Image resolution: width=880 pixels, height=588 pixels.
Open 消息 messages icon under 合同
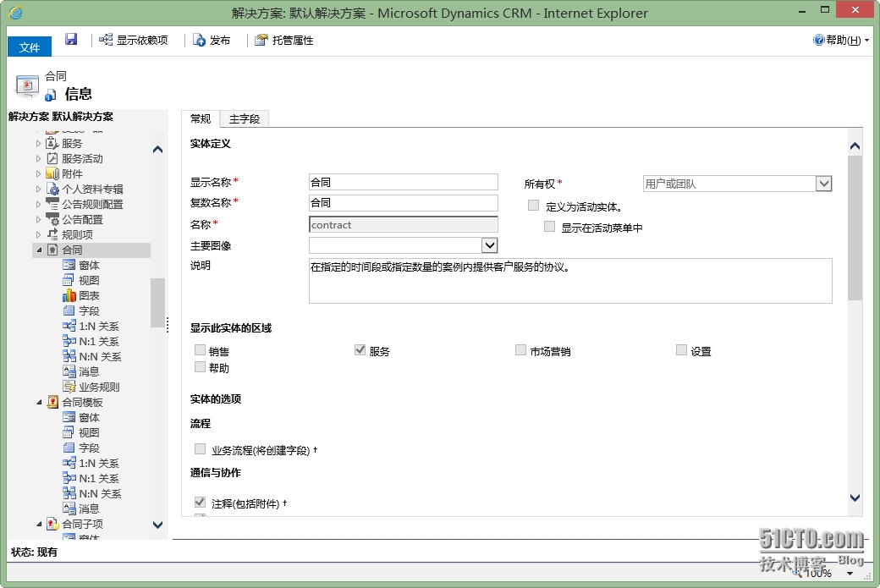(69, 371)
